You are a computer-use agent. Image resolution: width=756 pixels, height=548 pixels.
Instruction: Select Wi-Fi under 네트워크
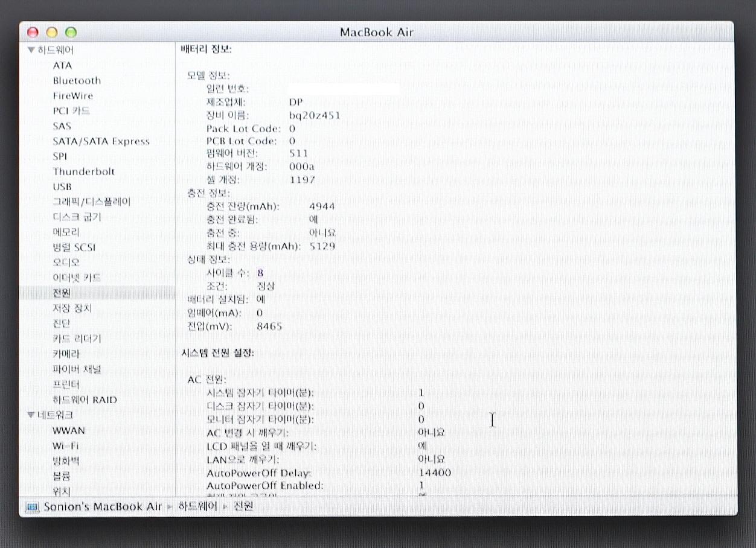(x=65, y=445)
